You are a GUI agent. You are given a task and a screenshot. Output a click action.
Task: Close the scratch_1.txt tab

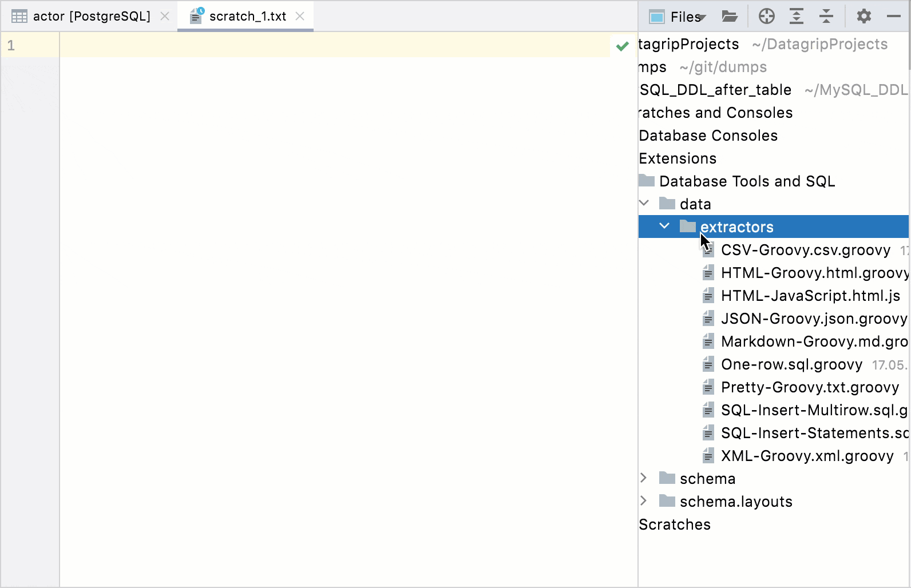pyautogui.click(x=300, y=17)
